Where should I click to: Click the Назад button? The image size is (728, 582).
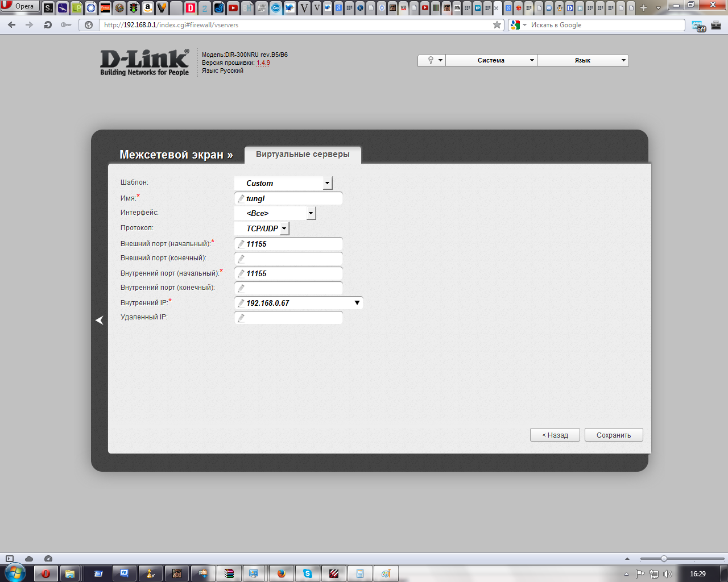pos(555,435)
